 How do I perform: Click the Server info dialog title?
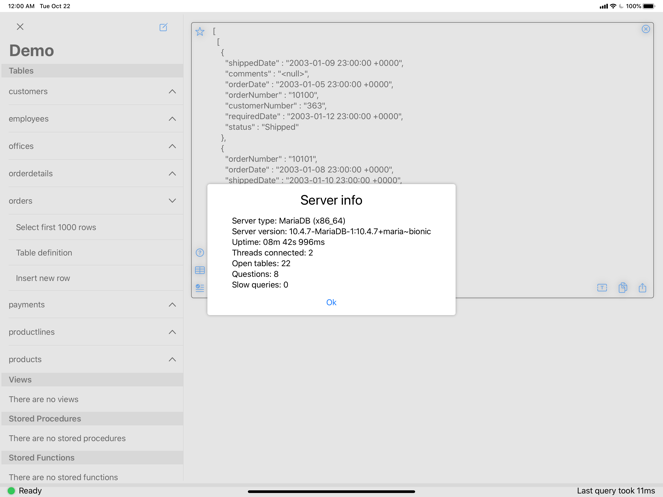331,200
